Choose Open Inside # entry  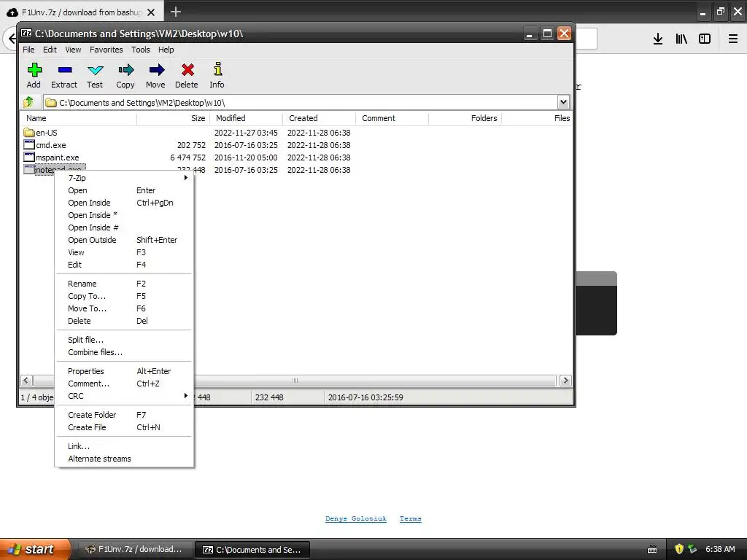pyautogui.click(x=124, y=227)
